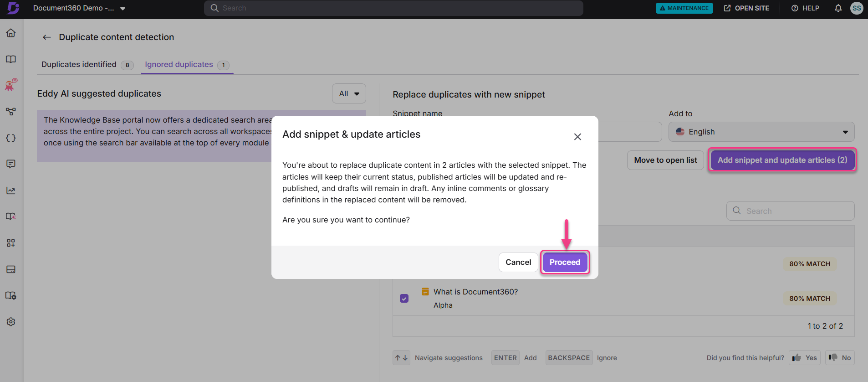Open the Home sidebar icon
The image size is (868, 382).
pyautogui.click(x=11, y=33)
